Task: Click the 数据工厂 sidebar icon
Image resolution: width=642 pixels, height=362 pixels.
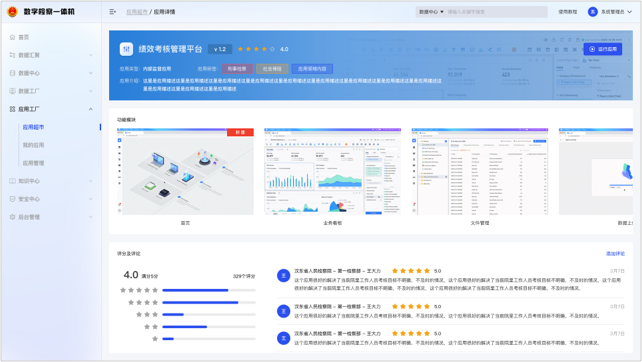Action: click(12, 91)
